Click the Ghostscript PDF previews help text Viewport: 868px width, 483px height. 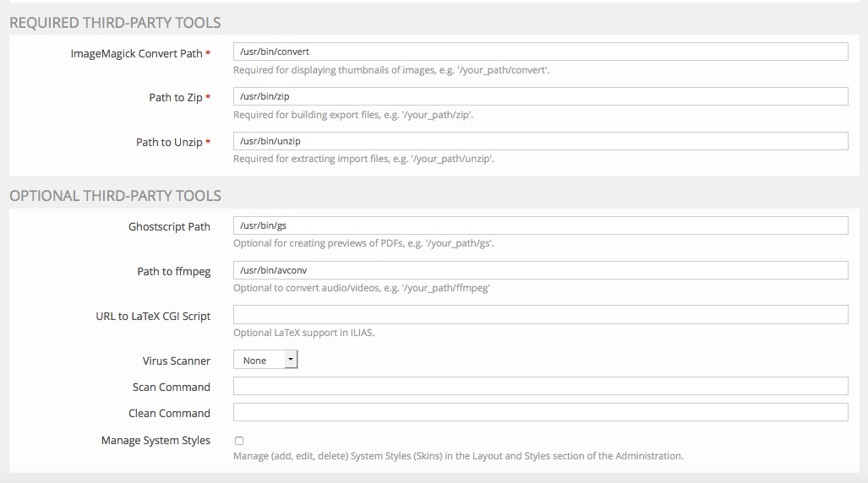pyautogui.click(x=363, y=243)
